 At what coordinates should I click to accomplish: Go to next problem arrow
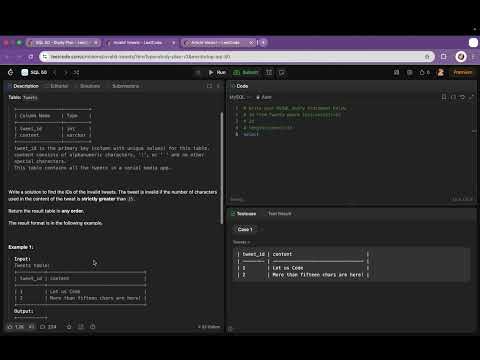66,72
